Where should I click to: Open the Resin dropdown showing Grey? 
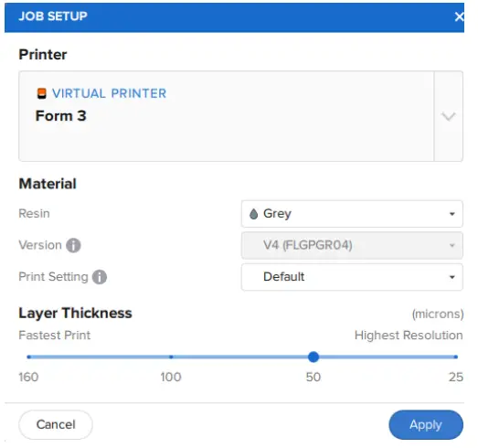tap(352, 214)
